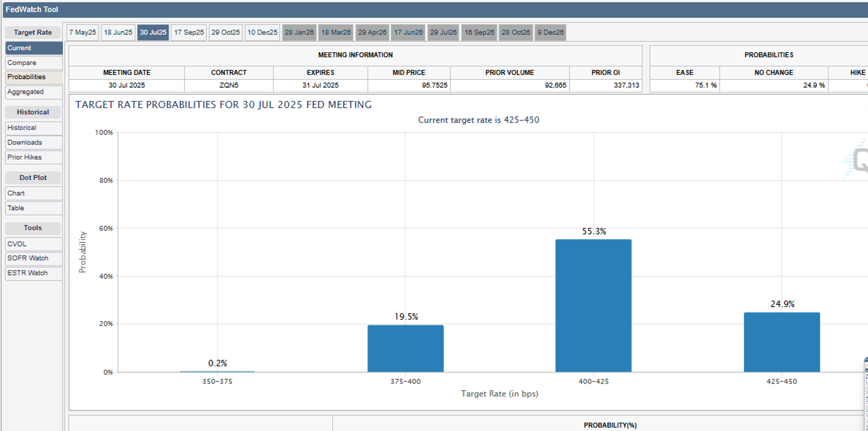Open the 28 Jan26 meeting tab

[x=299, y=32]
